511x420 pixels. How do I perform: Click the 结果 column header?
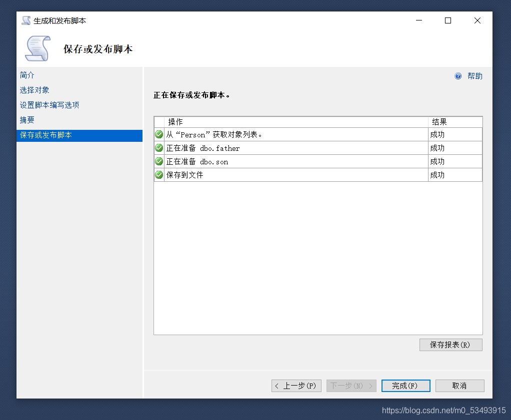440,121
